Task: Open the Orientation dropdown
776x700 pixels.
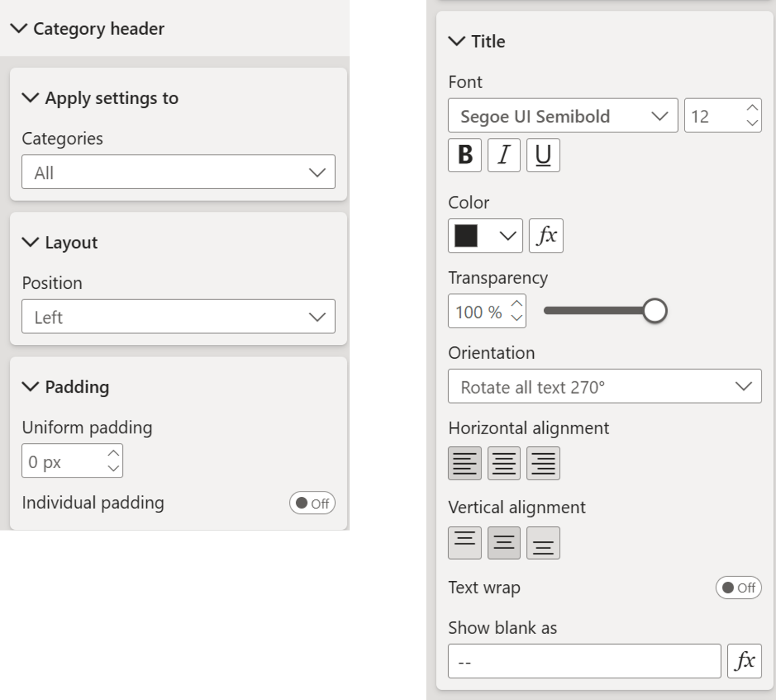Action: pos(604,386)
